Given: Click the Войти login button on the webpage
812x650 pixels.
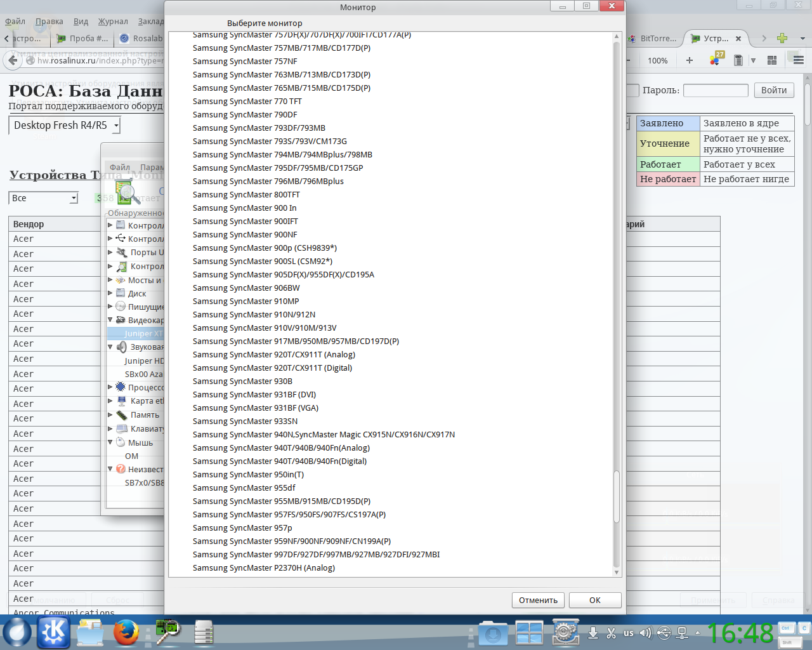Looking at the screenshot, I should [x=774, y=90].
